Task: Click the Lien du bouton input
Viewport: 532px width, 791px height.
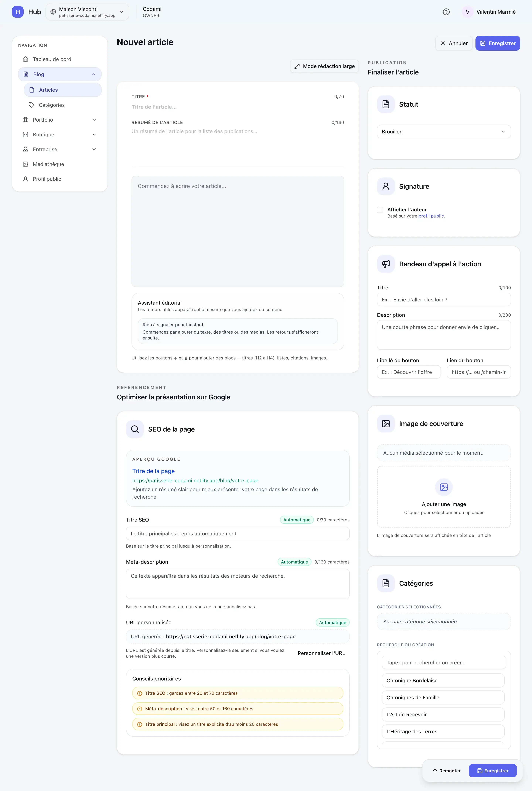Action: tap(479, 372)
